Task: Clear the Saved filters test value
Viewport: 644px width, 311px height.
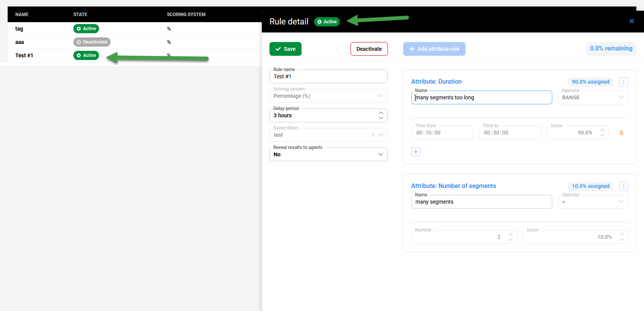Action: click(373, 135)
